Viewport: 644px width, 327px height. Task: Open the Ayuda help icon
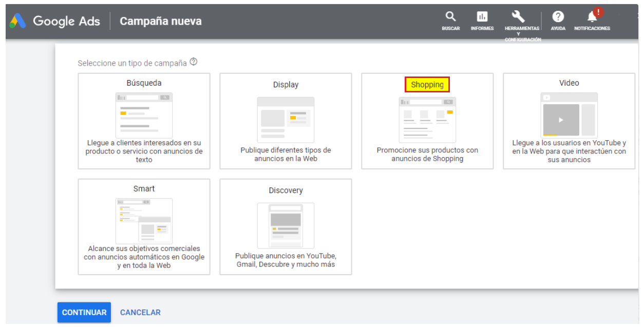tap(558, 17)
